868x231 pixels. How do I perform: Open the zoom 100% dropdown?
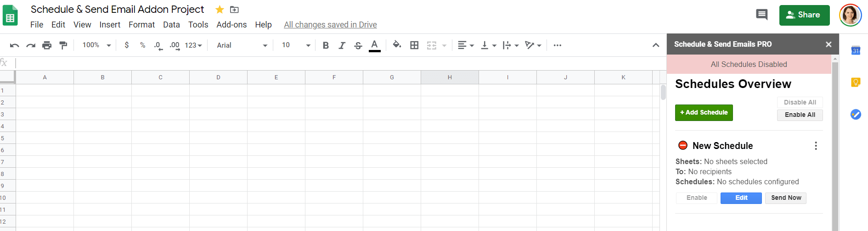click(96, 45)
